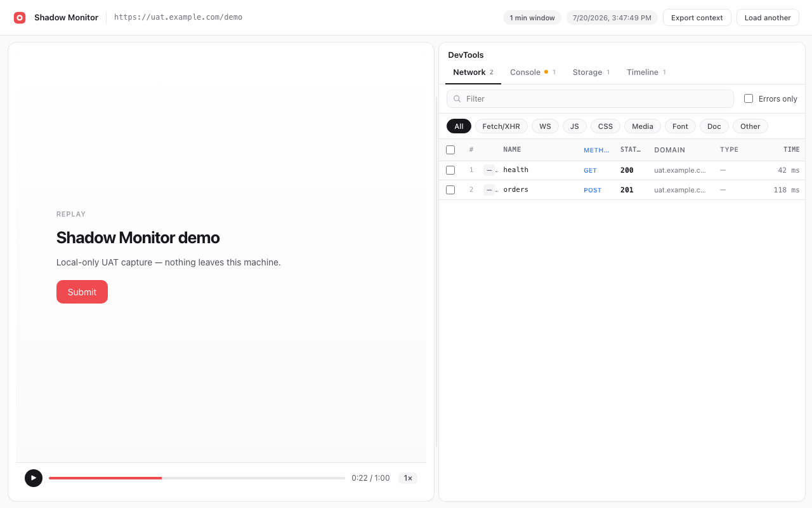Screen dimensions: 812x508
Task: Filter requests by JS
Action: [575, 126]
